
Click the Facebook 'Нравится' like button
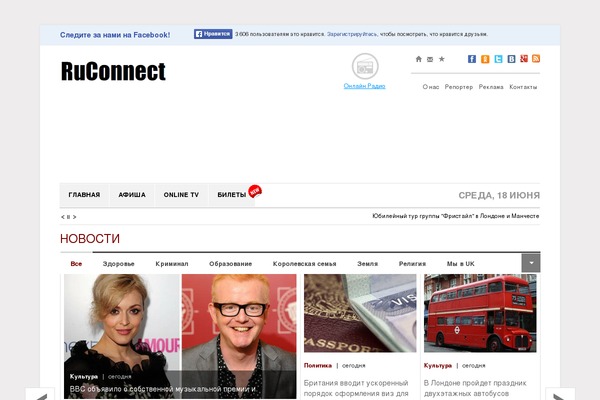pyautogui.click(x=213, y=34)
